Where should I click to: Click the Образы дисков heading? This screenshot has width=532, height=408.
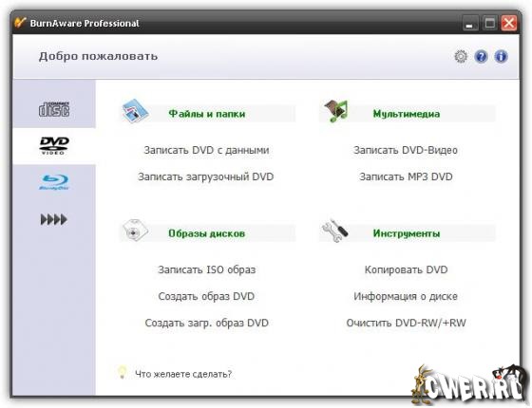tap(207, 233)
